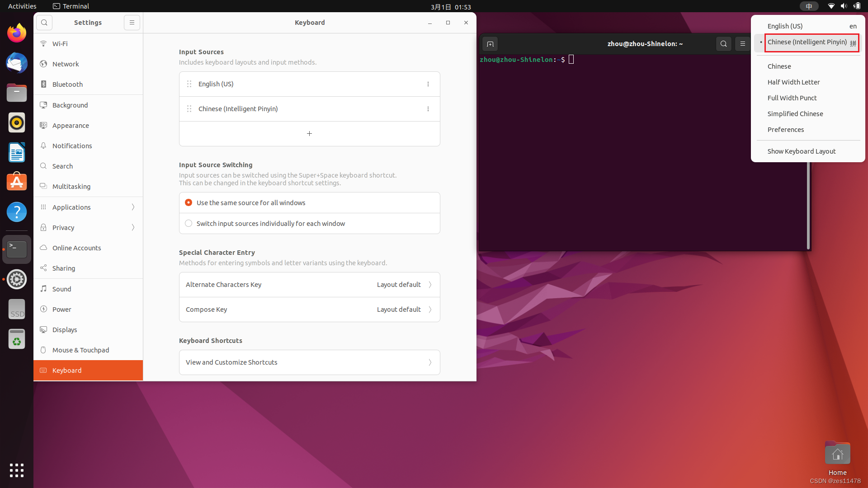Image resolution: width=868 pixels, height=488 pixels.
Task: Select 'Use the same source for all windows'
Action: pyautogui.click(x=188, y=202)
